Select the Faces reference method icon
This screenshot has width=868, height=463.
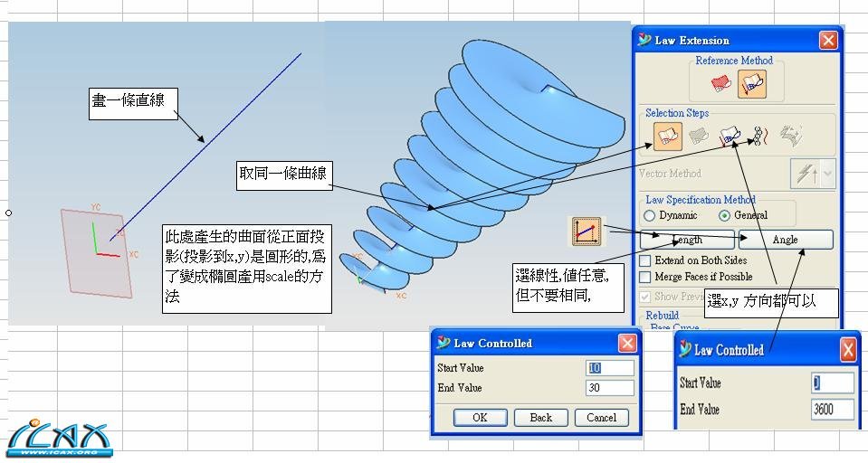pyautogui.click(x=721, y=84)
